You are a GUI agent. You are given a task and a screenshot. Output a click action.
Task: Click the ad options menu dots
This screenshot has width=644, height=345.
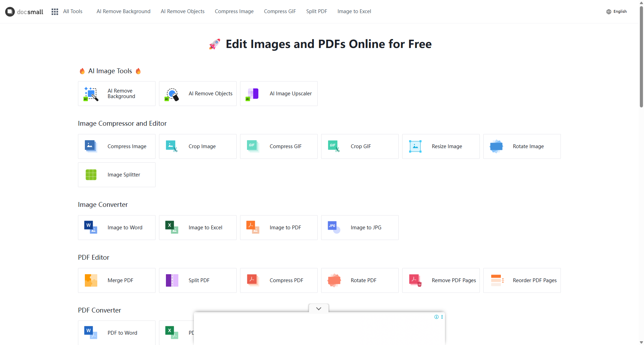(442, 317)
